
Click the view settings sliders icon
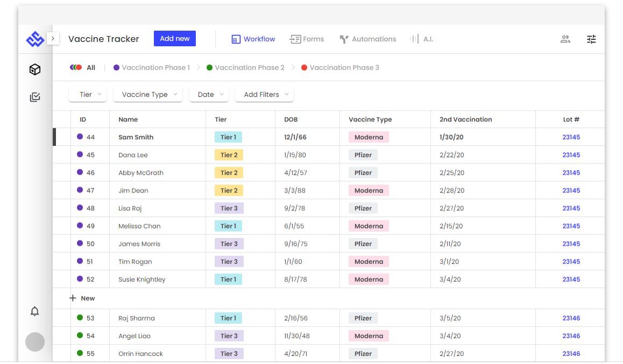coord(591,39)
